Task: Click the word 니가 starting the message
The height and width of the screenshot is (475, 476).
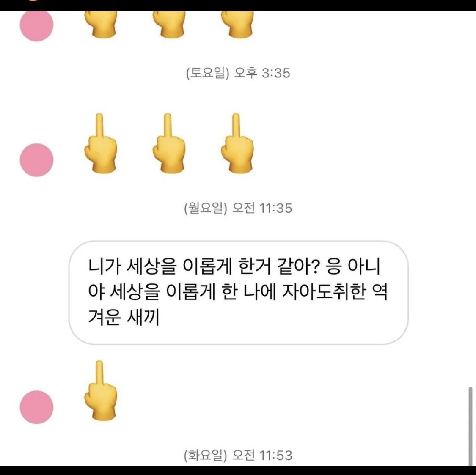Action: coord(105,266)
